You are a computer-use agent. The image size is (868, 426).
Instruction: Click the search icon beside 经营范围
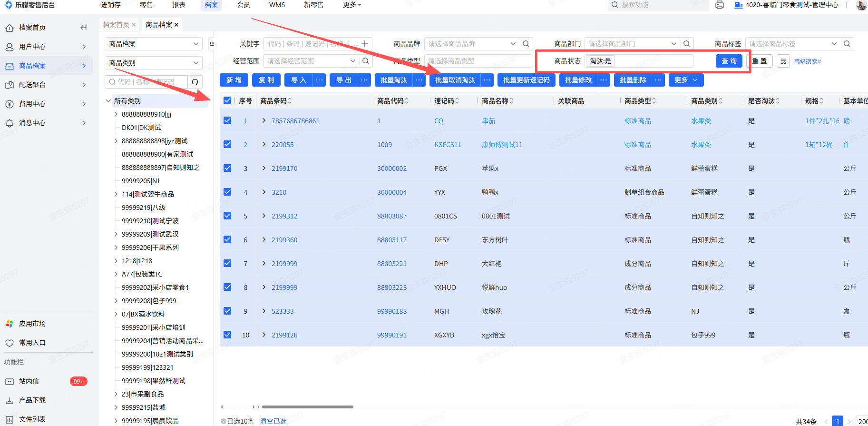tap(366, 61)
